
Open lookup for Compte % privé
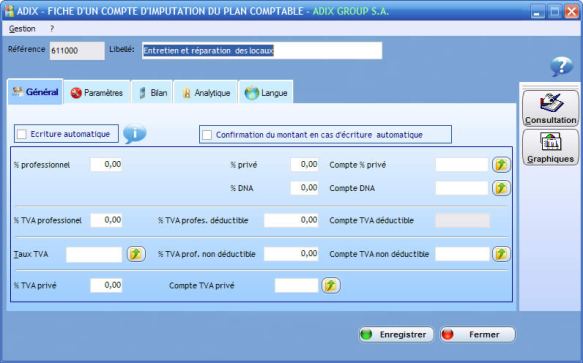pos(501,165)
